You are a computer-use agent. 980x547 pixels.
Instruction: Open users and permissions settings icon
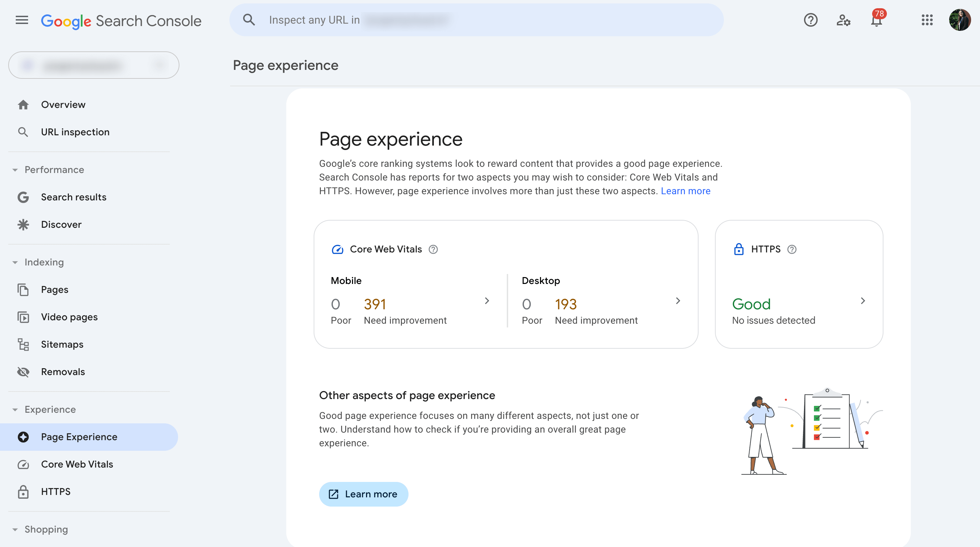coord(843,20)
